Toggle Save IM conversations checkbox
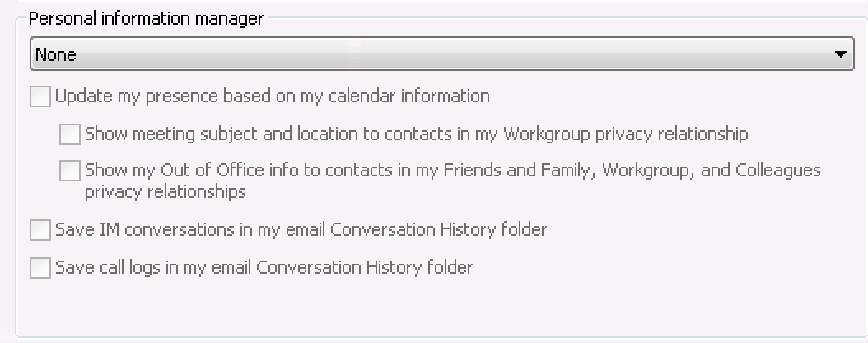This screenshot has width=868, height=343. [40, 230]
